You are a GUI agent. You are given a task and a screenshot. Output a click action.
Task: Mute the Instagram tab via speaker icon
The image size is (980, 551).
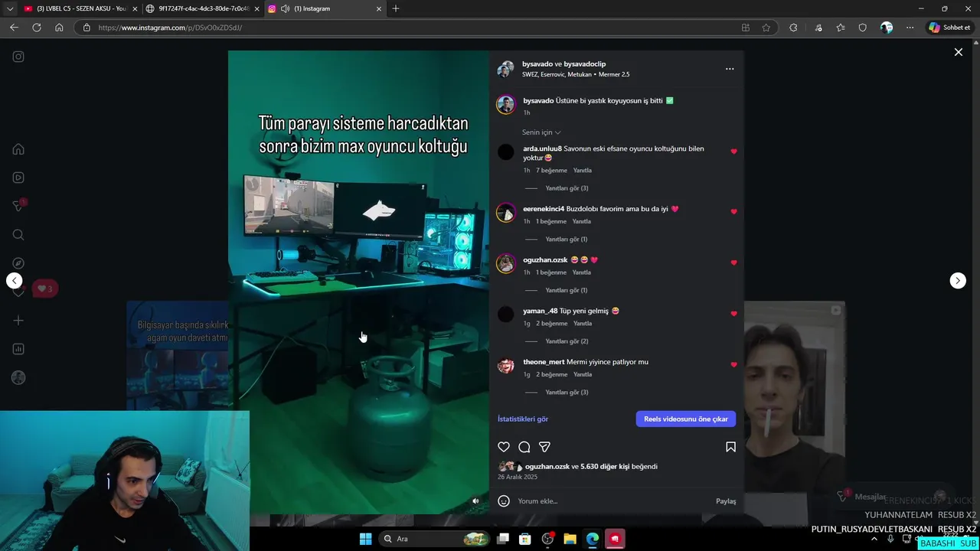(x=285, y=8)
